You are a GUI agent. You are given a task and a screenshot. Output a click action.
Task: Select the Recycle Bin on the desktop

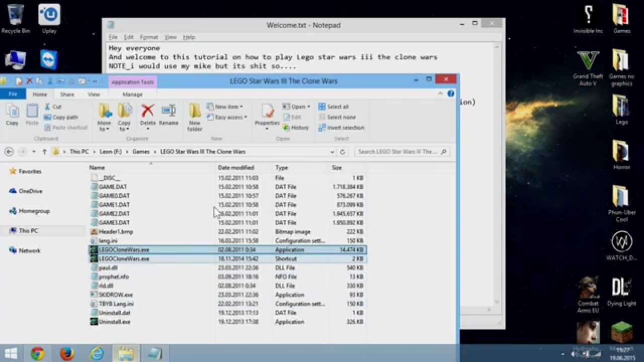pyautogui.click(x=15, y=19)
